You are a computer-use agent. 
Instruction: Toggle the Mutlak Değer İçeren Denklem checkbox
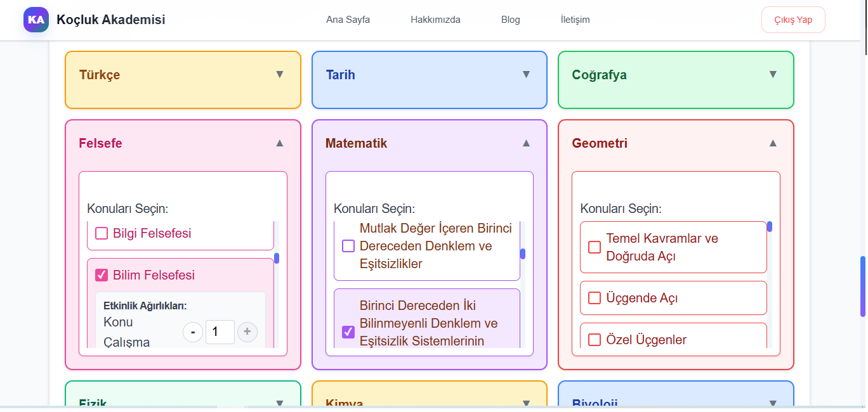(x=348, y=246)
